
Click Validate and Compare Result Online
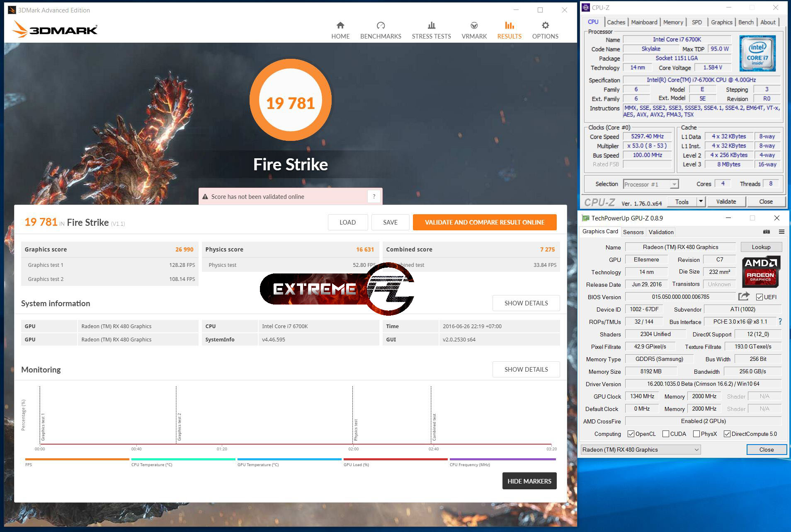(484, 222)
